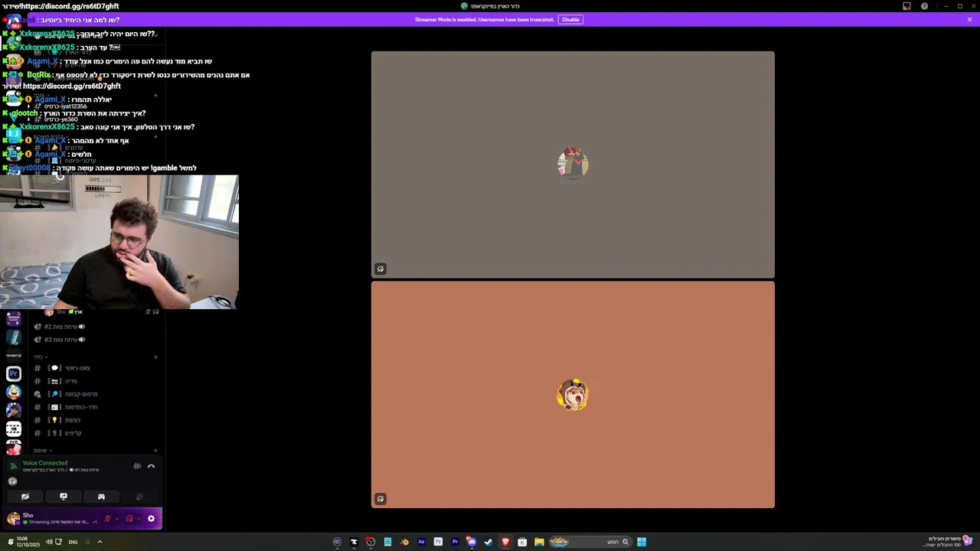Toggle the top video tile's corner icon
The height and width of the screenshot is (551, 980).
[381, 269]
